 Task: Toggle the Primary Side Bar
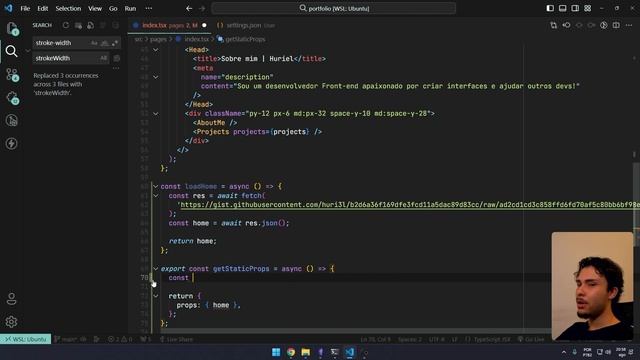click(550, 8)
